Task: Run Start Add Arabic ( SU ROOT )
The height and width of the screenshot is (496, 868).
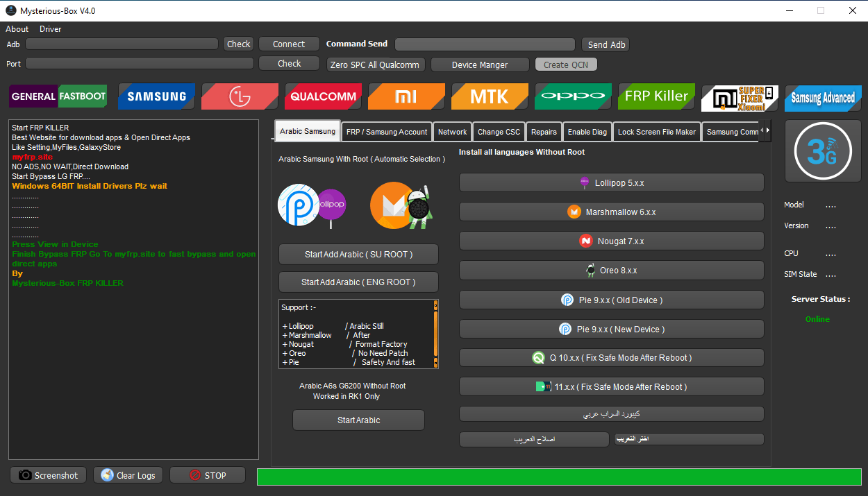Action: [x=358, y=254]
